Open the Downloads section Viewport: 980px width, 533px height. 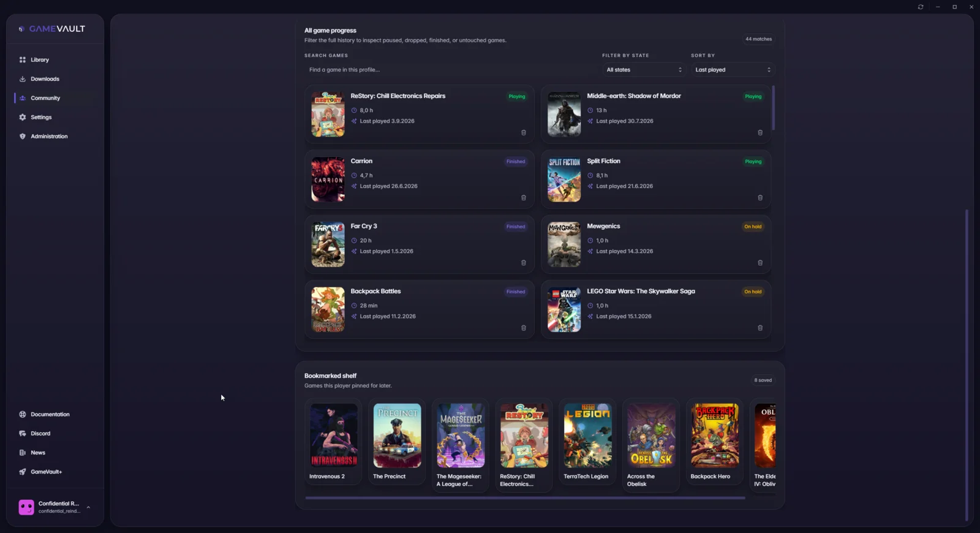[55, 79]
